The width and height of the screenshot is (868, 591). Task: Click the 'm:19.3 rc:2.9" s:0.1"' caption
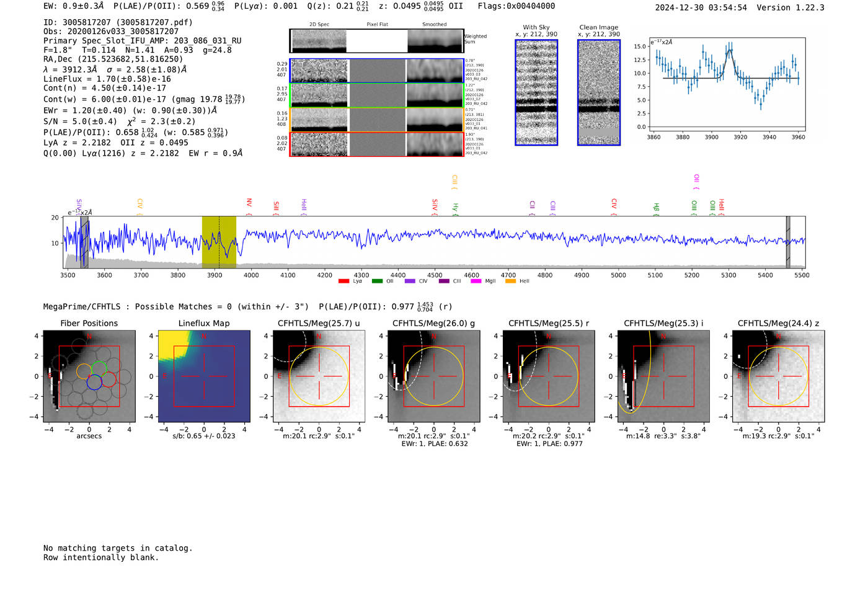pos(779,436)
